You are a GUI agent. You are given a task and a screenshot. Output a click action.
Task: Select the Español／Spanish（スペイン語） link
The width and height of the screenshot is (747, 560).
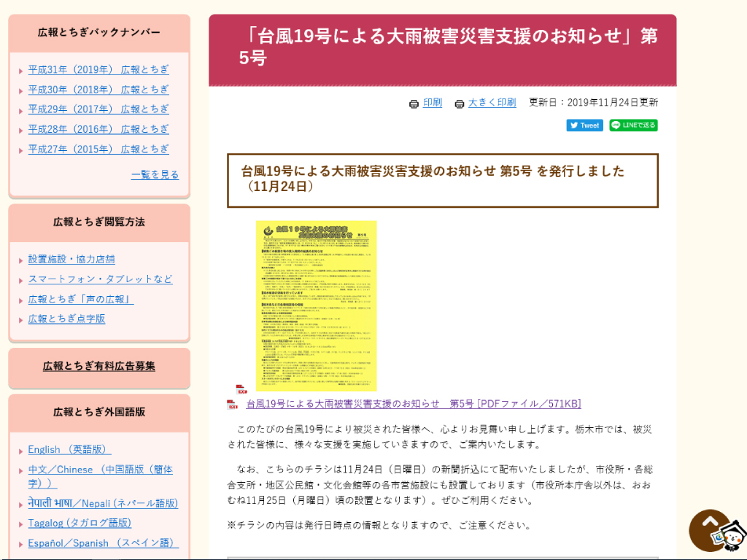(104, 542)
